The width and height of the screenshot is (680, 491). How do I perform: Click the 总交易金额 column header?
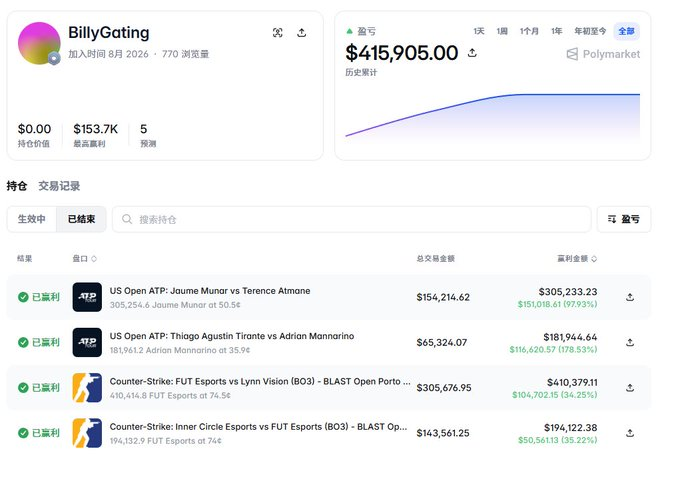pyautogui.click(x=435, y=259)
